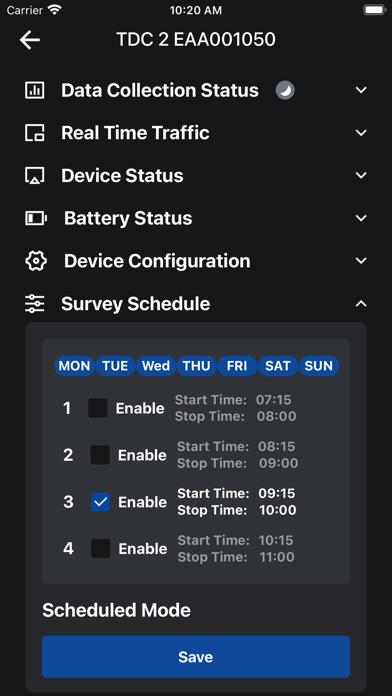Check the enable box for slot 2
The height and width of the screenshot is (696, 392).
pyautogui.click(x=100, y=455)
